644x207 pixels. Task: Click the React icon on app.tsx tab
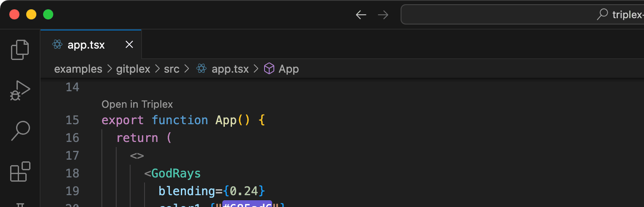tap(57, 44)
